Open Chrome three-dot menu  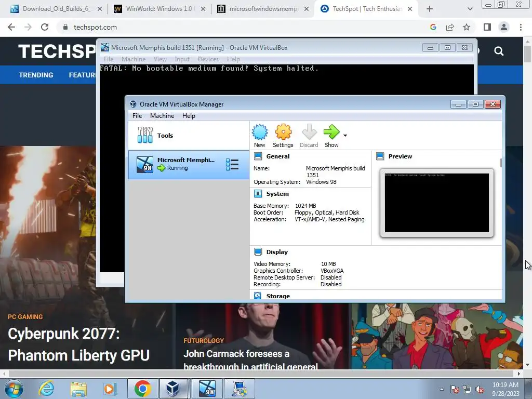(x=521, y=27)
